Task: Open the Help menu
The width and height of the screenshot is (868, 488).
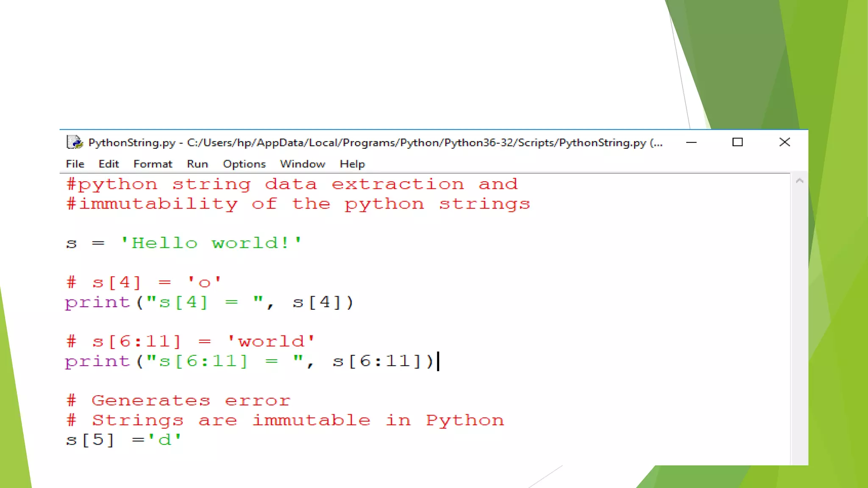Action: tap(352, 164)
